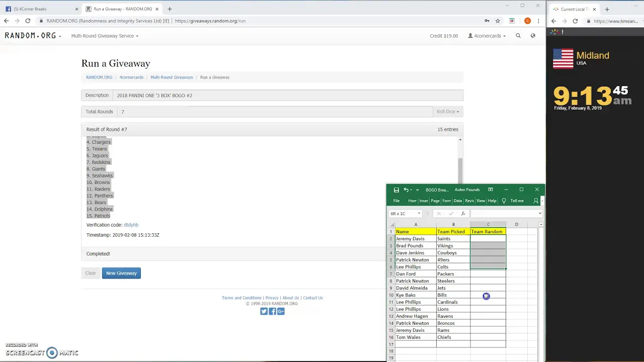Open the Excel View tab
Viewport: 644px width, 362px height.
pos(480,201)
